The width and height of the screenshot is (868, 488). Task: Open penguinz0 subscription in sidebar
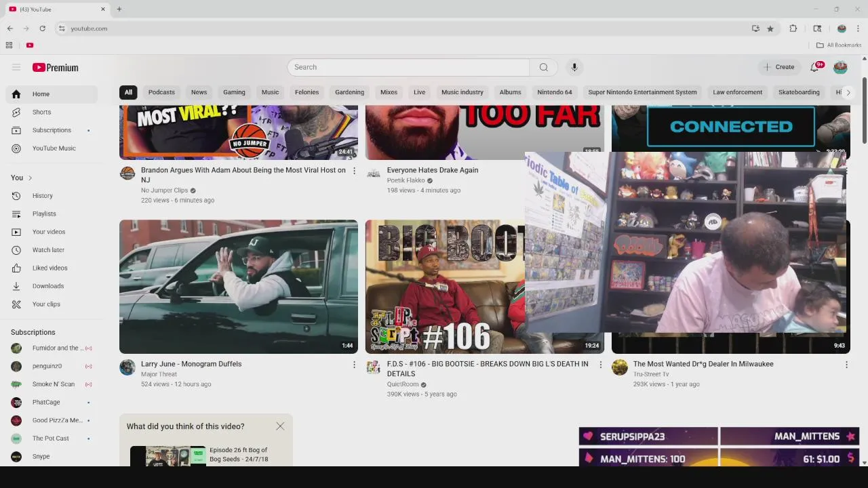[x=52, y=367]
